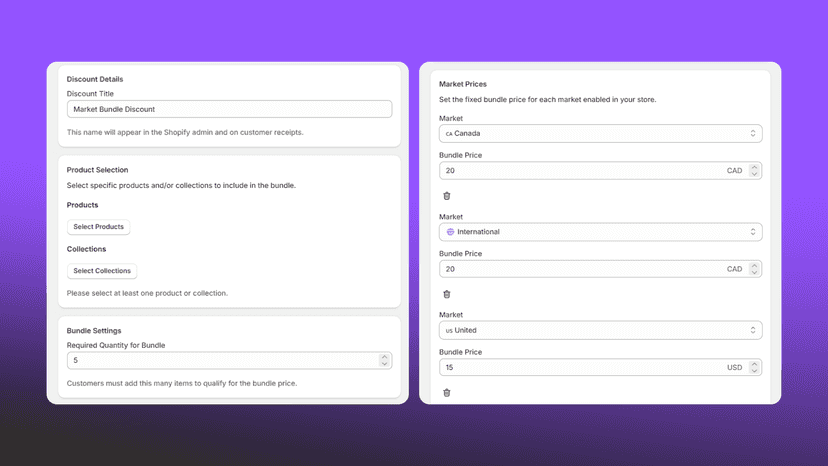
Task: Increase Canada bundle price with up arrow
Action: click(x=754, y=167)
